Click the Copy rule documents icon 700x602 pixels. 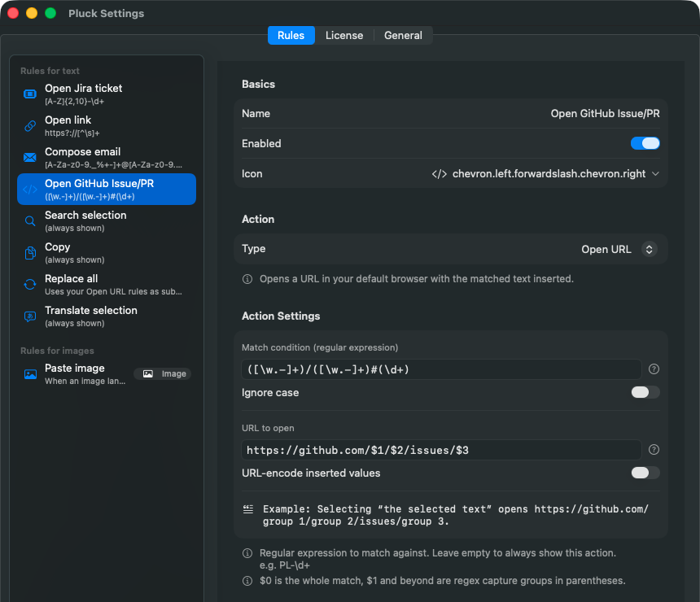point(30,252)
